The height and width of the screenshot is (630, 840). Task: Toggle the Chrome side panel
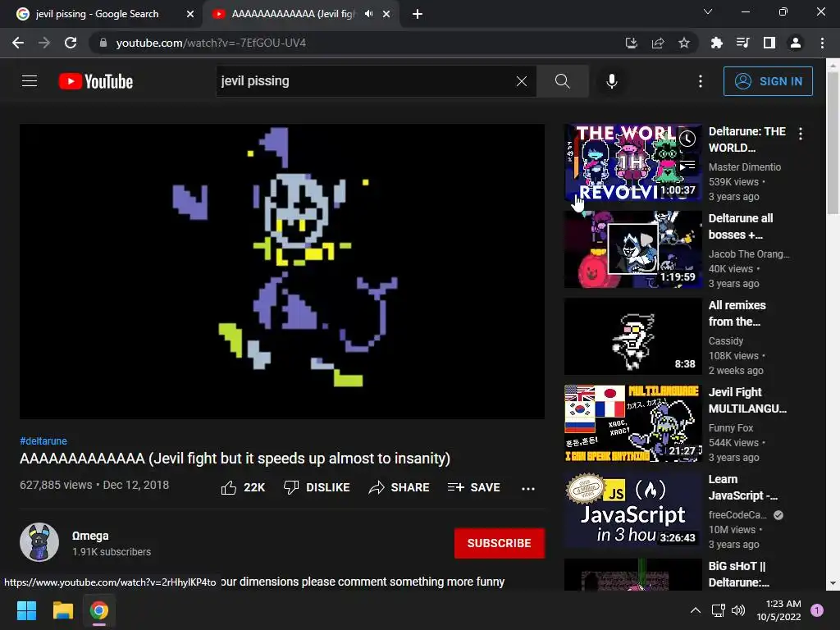click(769, 43)
